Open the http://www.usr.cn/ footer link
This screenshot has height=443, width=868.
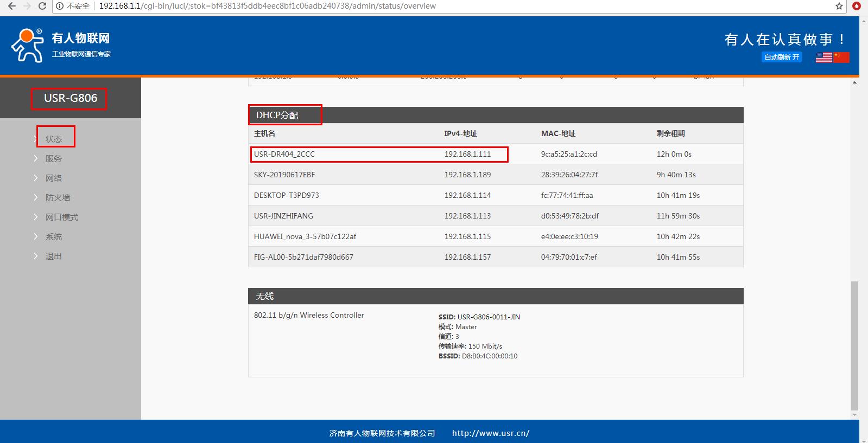(490, 433)
